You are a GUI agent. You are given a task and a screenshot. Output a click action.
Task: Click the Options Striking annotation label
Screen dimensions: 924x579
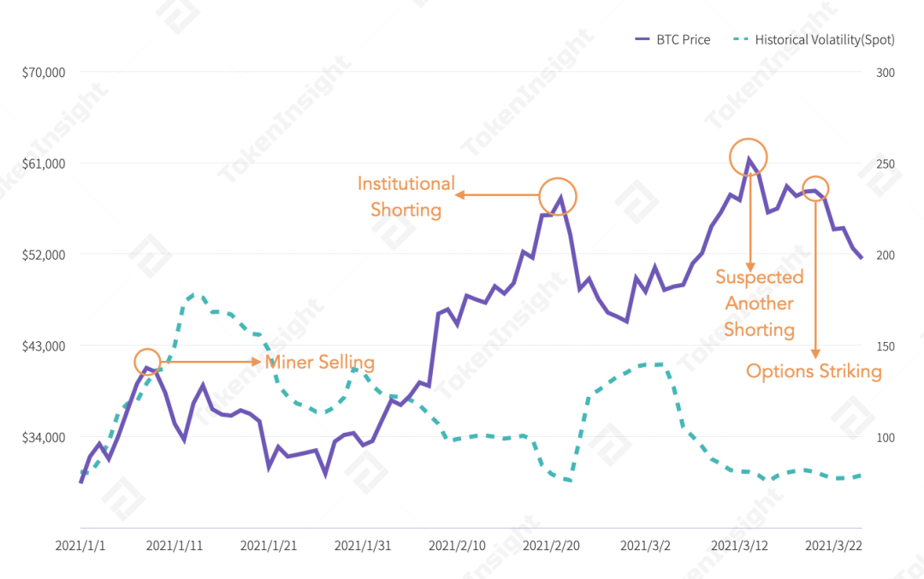click(814, 371)
